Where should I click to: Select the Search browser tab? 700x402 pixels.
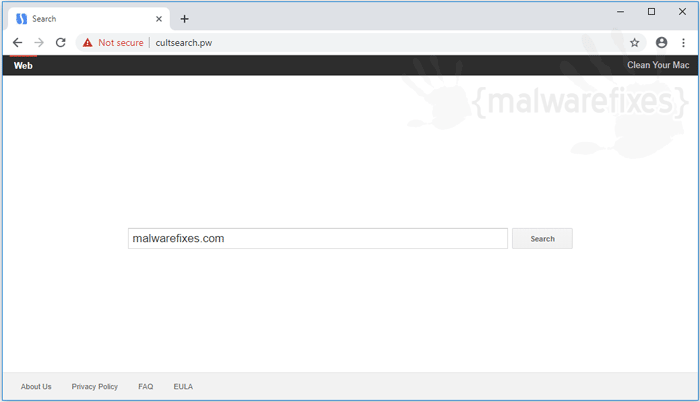89,19
